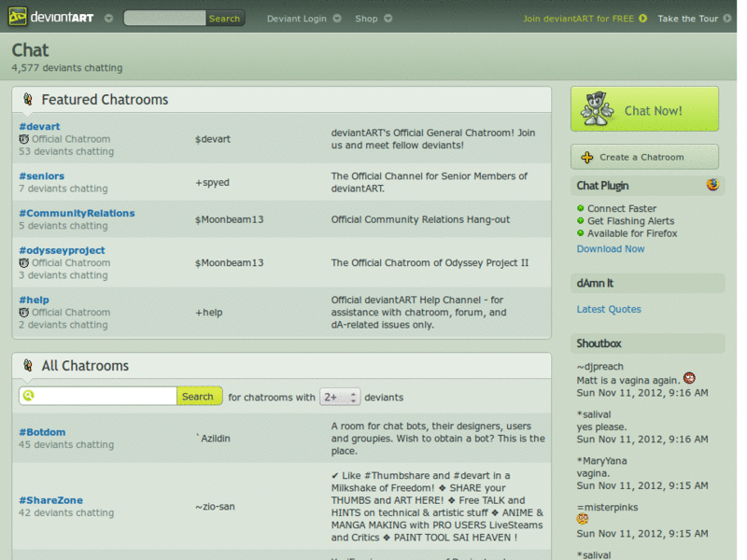The height and width of the screenshot is (560, 747).
Task: Click green bullet beside Get Flashing Alerts
Action: tap(580, 220)
